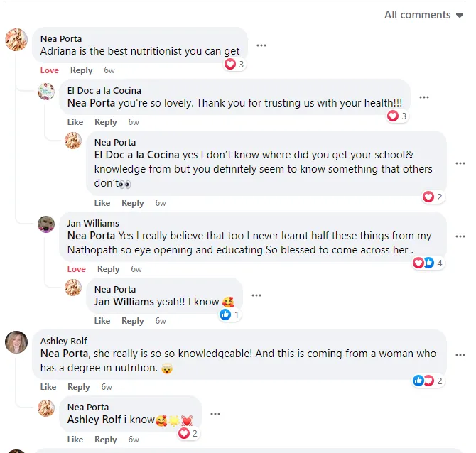The image size is (476, 453).
Task: Open options menu on Jan Williams' comment
Action: (x=460, y=236)
